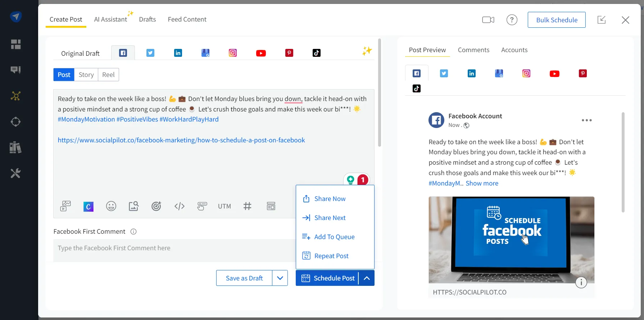Click the AI sparkle icon above editor

click(x=367, y=51)
